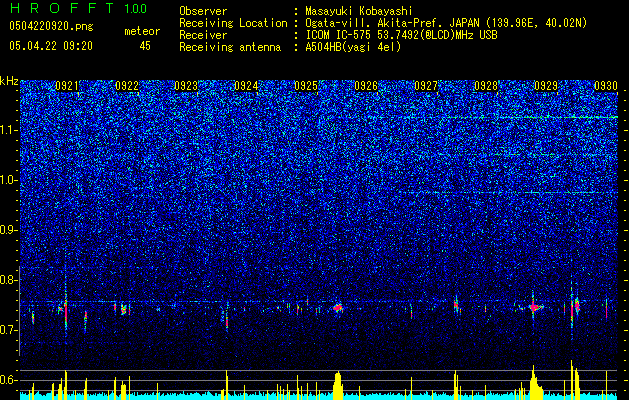Viewport: 629px width, 400px height.
Task: Select the observer name Masayuki Kobayashi
Action: point(359,11)
